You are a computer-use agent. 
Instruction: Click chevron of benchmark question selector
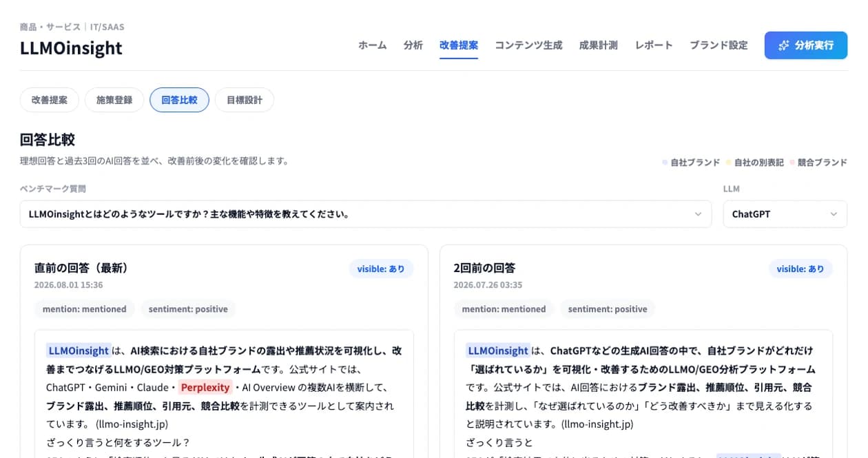[x=698, y=214]
